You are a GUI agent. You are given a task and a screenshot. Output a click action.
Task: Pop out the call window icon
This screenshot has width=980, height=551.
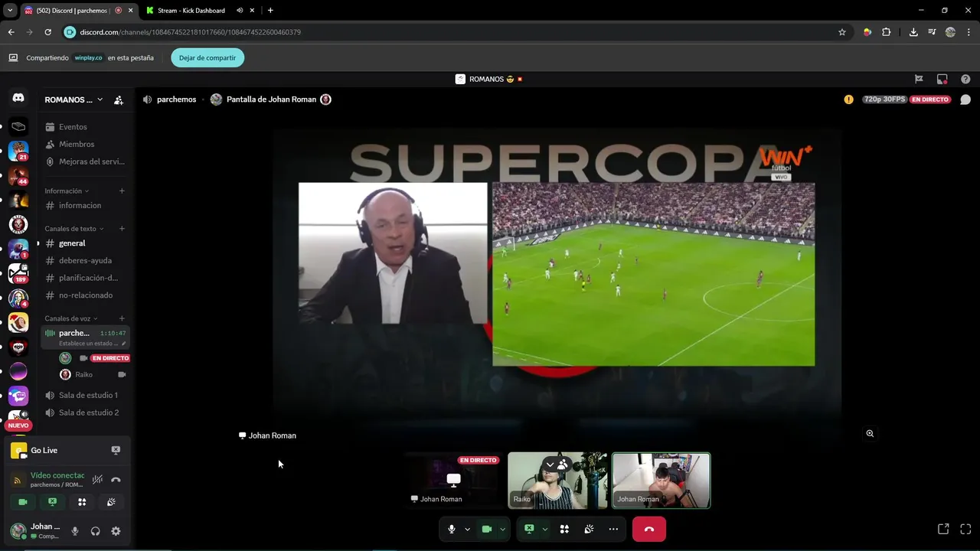coord(943,529)
